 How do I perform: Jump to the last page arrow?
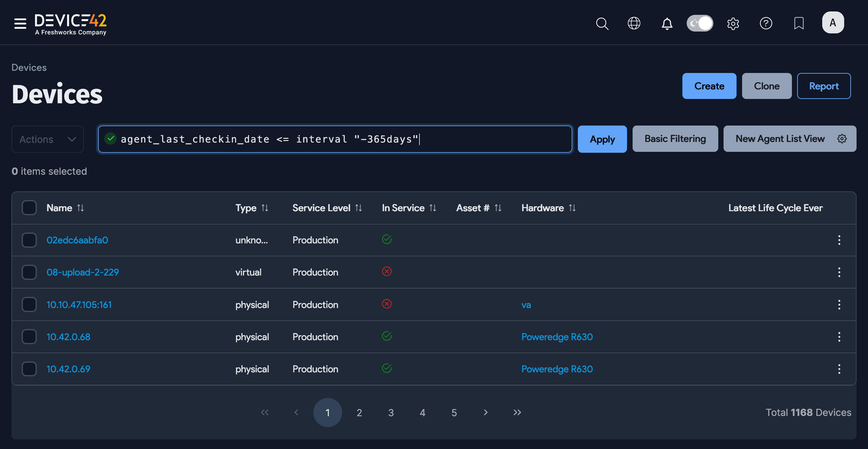517,413
